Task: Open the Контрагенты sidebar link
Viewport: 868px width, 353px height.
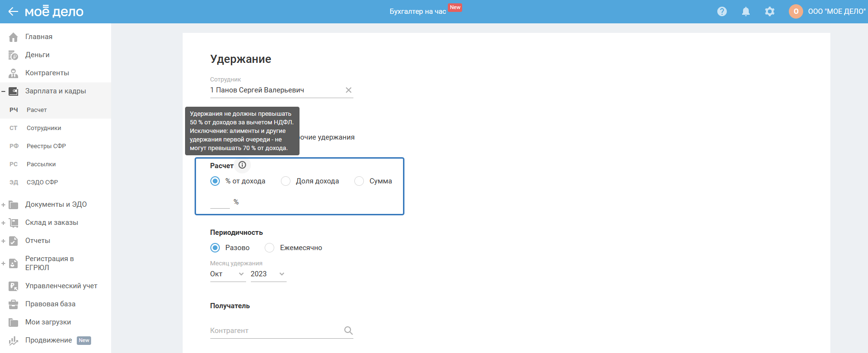Action: coord(47,73)
